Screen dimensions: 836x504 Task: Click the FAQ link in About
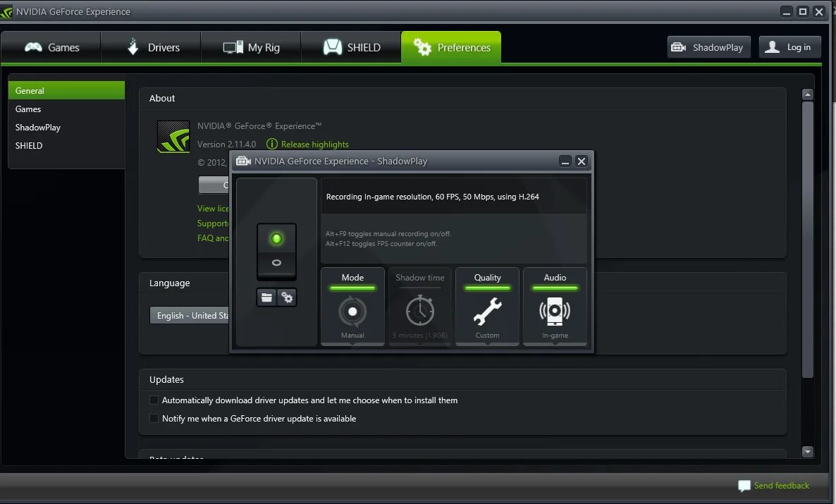213,238
